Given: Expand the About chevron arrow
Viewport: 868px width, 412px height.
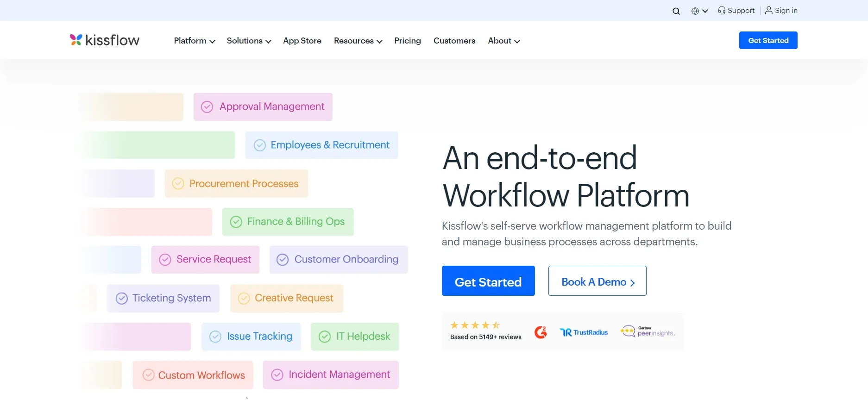Looking at the screenshot, I should coord(517,42).
